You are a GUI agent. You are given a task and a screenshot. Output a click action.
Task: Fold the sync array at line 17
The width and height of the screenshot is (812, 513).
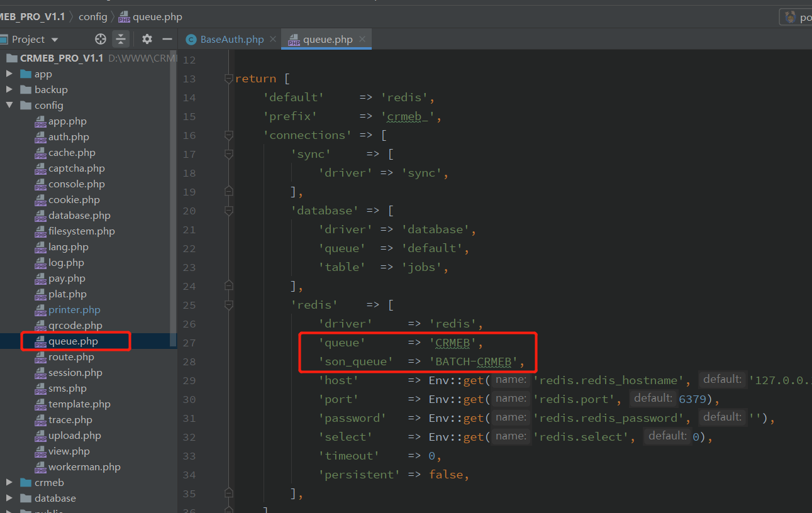(229, 155)
